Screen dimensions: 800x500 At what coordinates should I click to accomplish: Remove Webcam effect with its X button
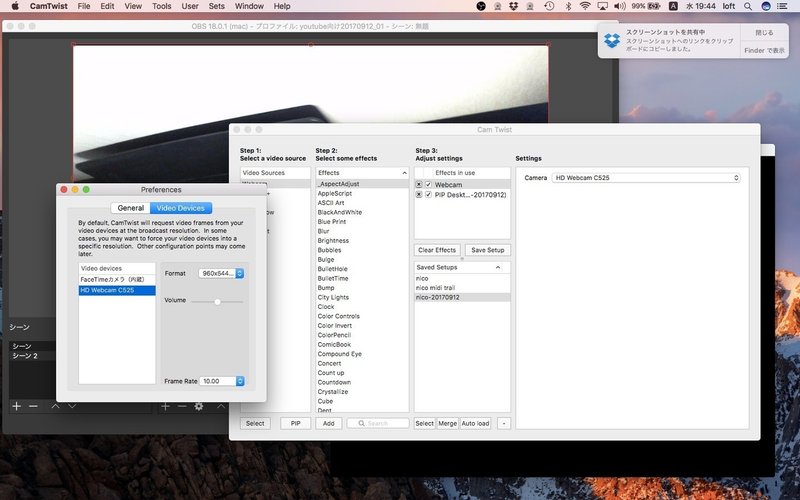tap(419, 185)
